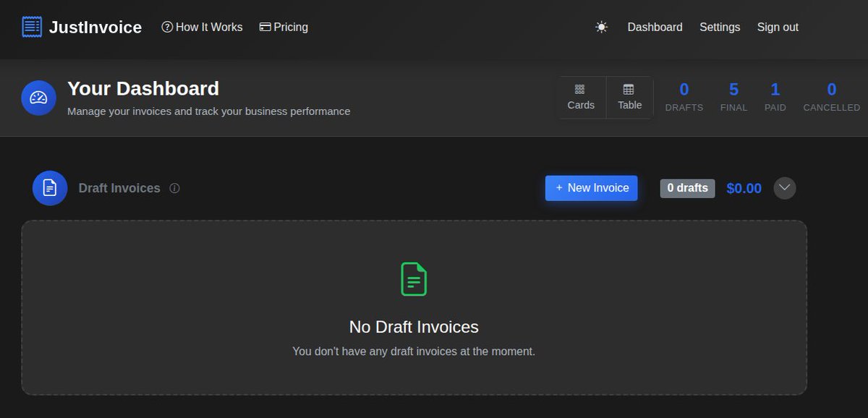Create a New Invoice
The image size is (868, 418).
592,188
